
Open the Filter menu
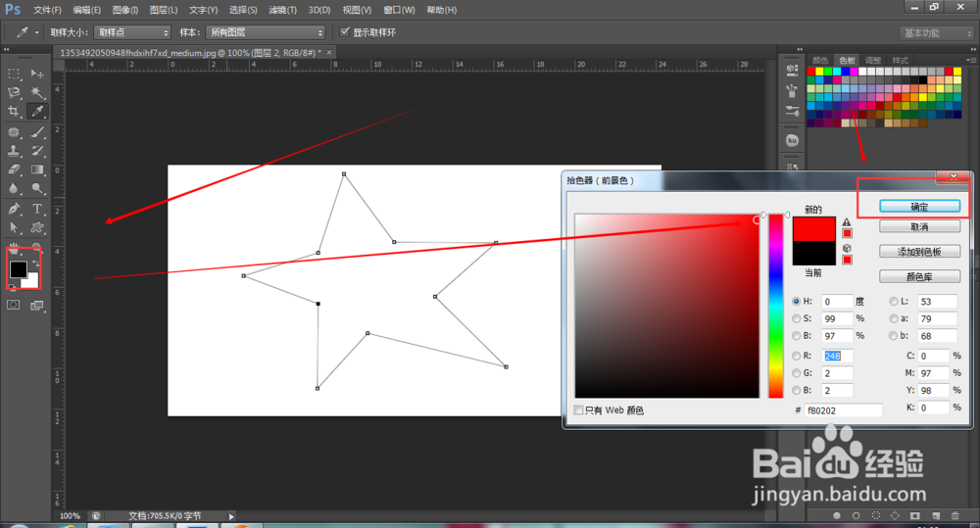[x=282, y=10]
